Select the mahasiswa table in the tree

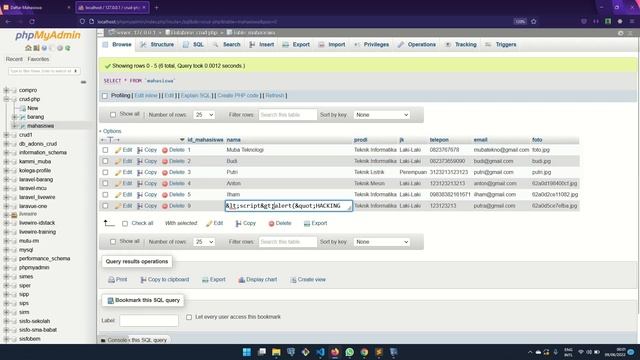pos(40,126)
